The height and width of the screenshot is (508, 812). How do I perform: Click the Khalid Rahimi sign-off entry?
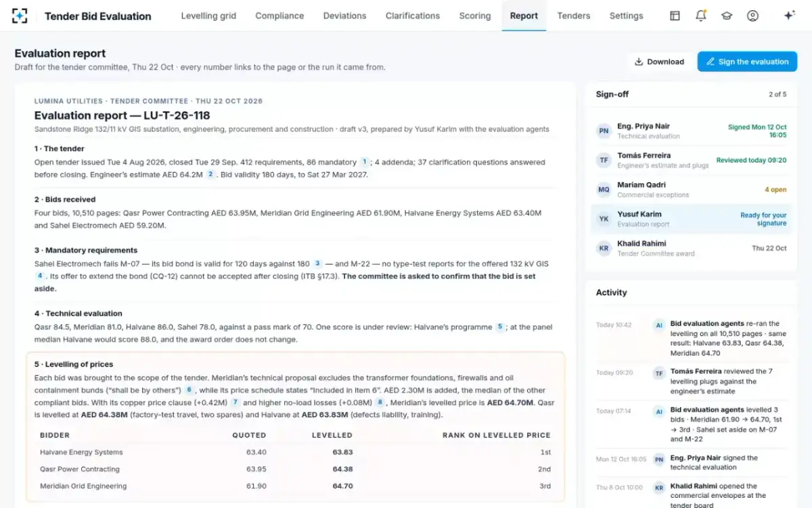coord(691,248)
